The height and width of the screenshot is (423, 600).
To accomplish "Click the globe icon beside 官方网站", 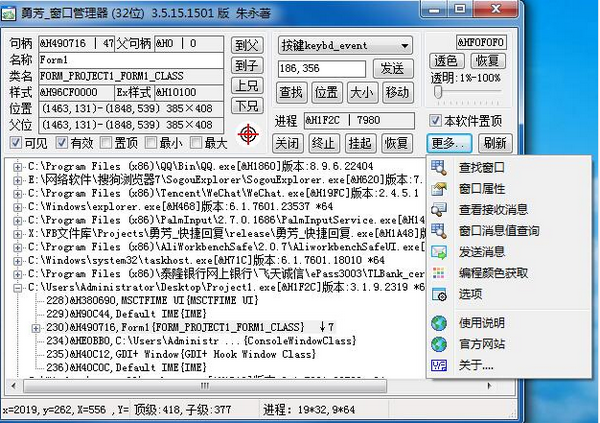I will pos(439,344).
